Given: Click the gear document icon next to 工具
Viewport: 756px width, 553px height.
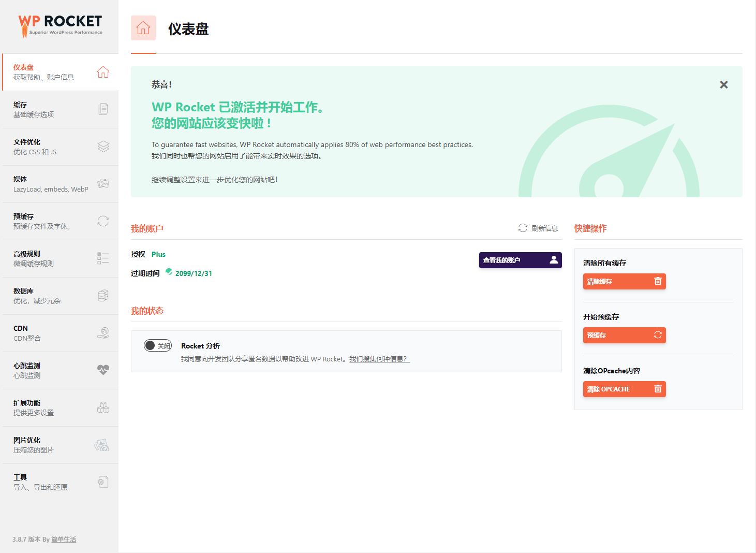Looking at the screenshot, I should coord(103,481).
